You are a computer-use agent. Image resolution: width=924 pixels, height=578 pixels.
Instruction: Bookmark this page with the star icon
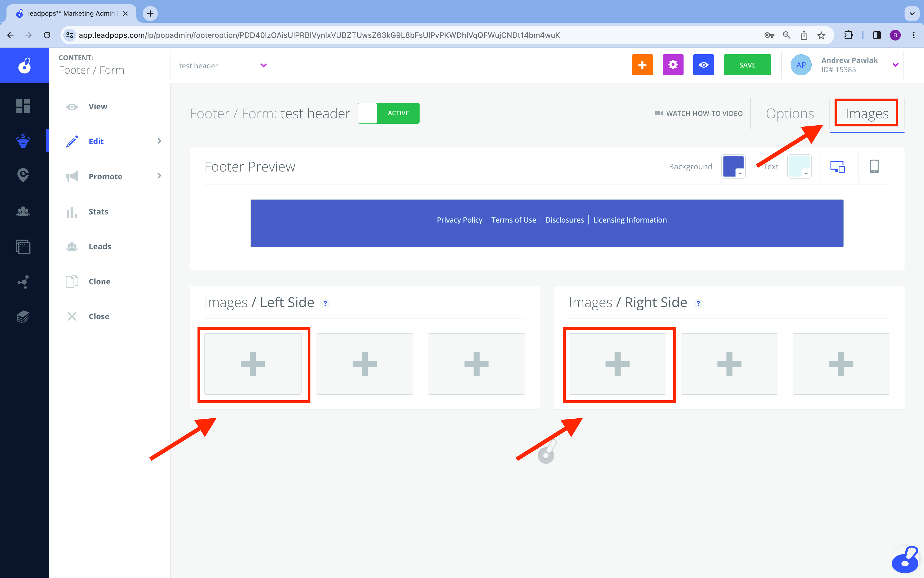pos(821,35)
